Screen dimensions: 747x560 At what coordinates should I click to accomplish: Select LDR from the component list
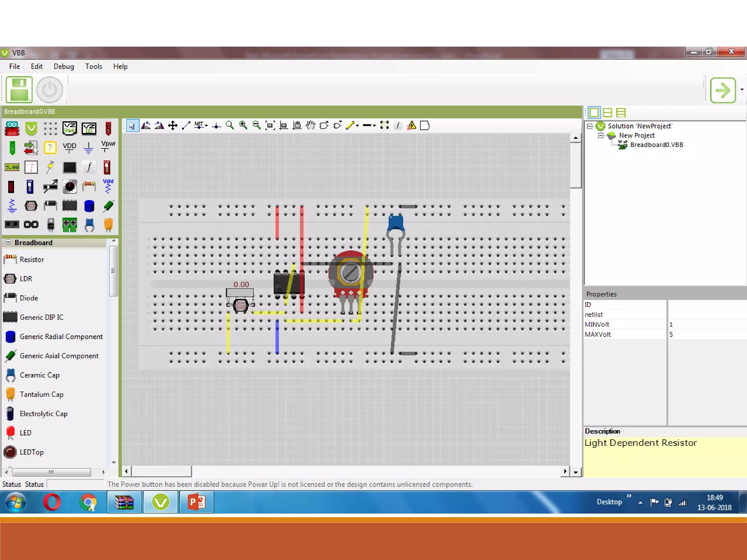point(26,279)
